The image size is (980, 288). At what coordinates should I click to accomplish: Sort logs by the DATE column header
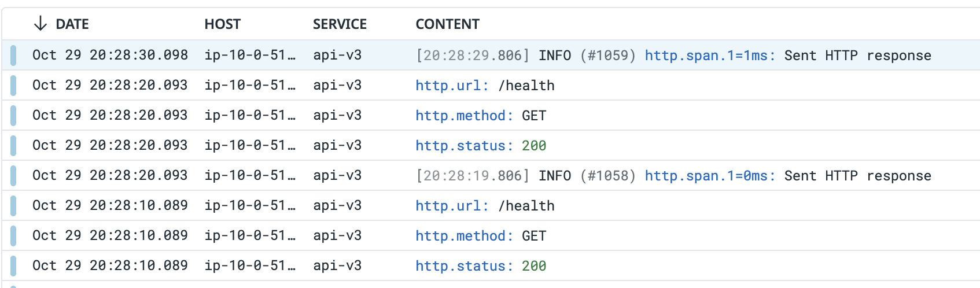[72, 24]
